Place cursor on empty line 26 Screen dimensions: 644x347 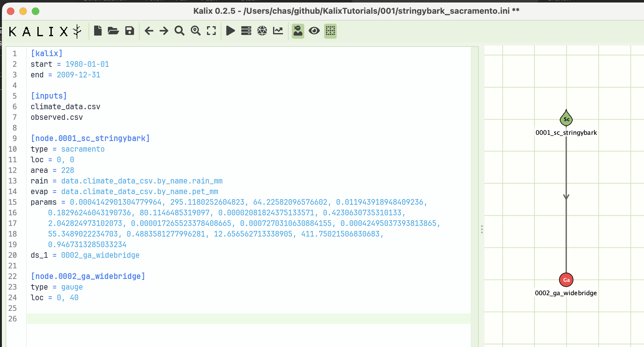click(248, 319)
